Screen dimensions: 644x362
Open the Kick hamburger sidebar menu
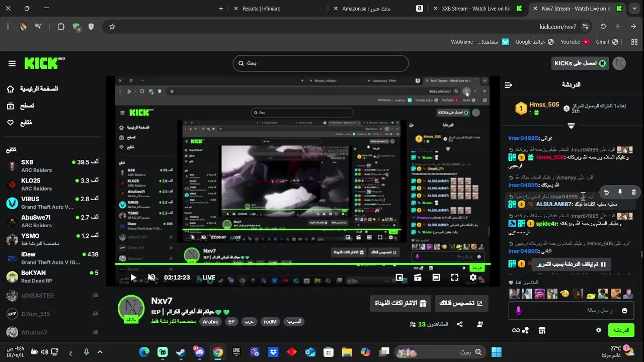(12, 63)
